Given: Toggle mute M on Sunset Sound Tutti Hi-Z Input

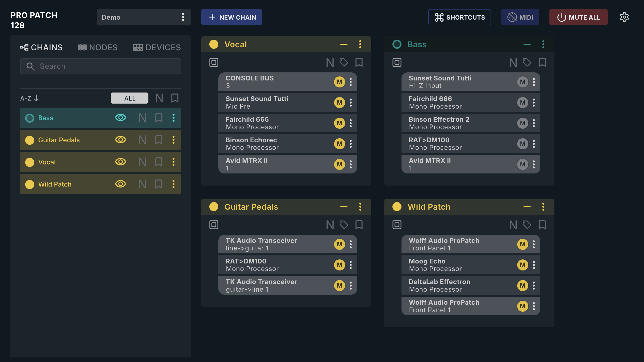Looking at the screenshot, I should pyautogui.click(x=522, y=82).
